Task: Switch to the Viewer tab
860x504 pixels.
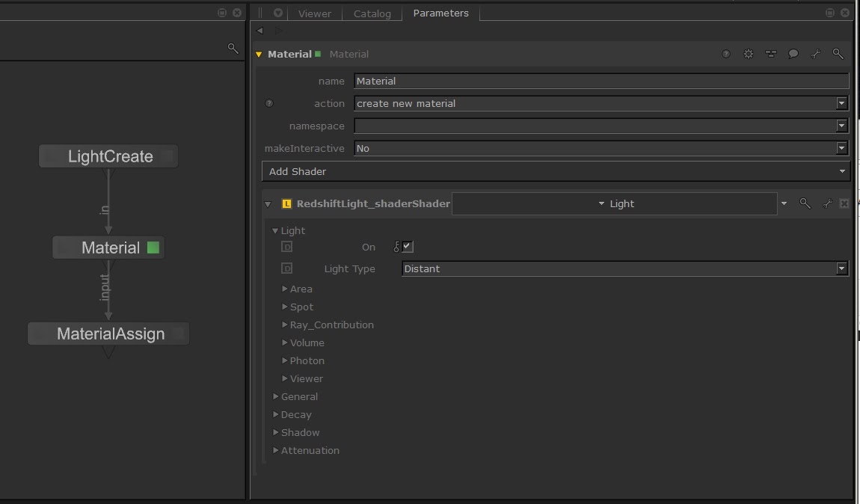Action: click(x=314, y=13)
